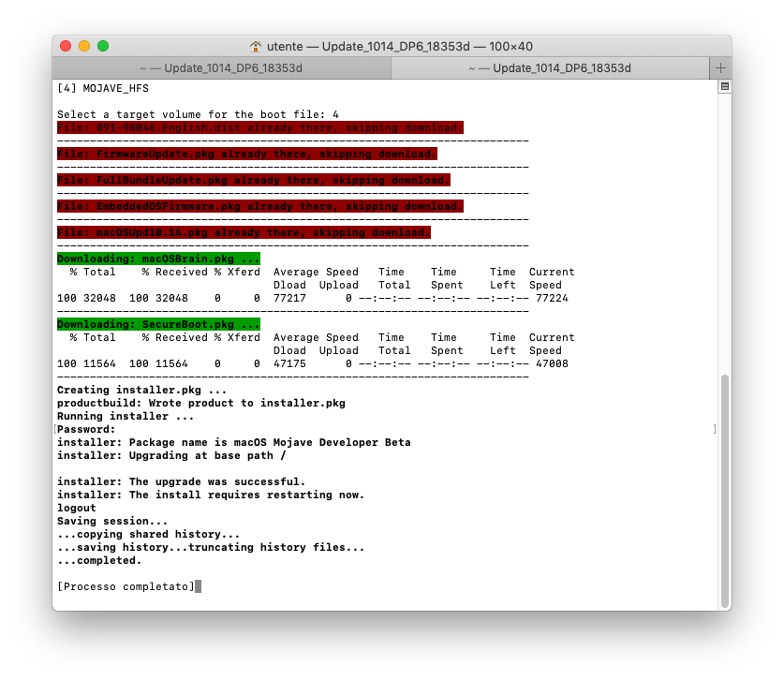Click 'installer: The upgrade was successful.'

(181, 481)
